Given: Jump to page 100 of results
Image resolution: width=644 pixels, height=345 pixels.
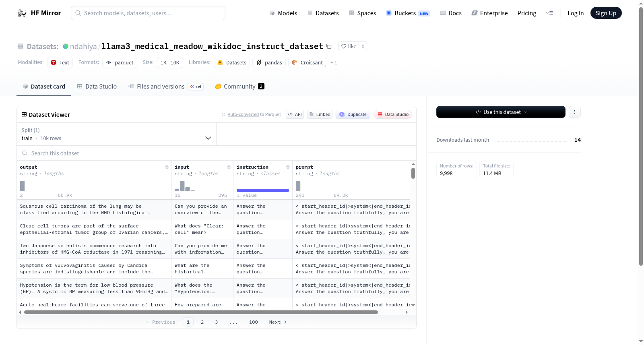Looking at the screenshot, I should tap(254, 322).
